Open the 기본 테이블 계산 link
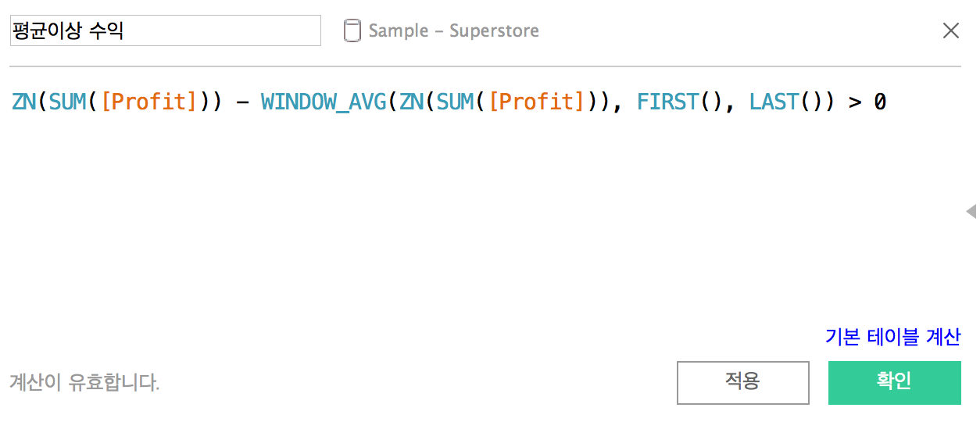 892,337
